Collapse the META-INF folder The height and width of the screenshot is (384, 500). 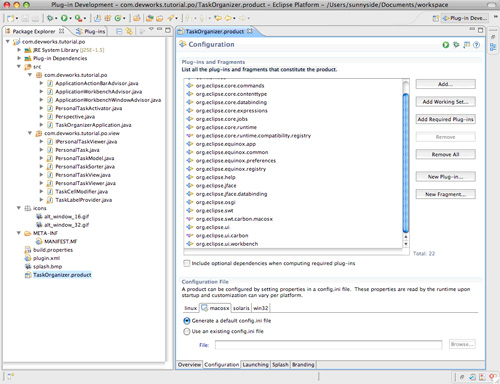(x=19, y=233)
